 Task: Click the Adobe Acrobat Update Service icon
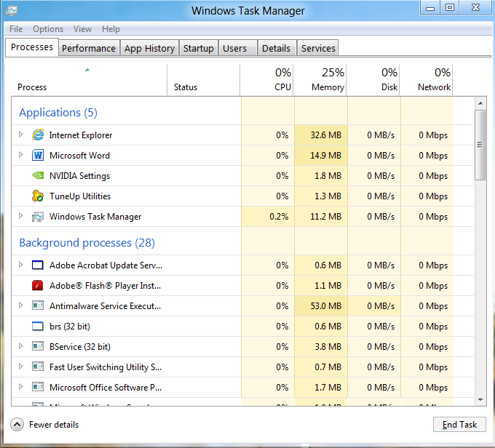(x=38, y=265)
